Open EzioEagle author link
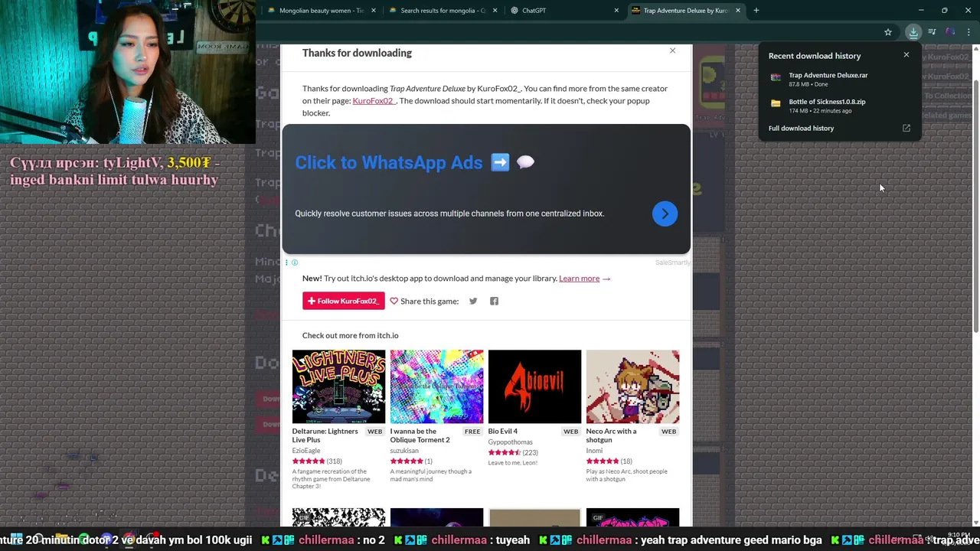 (x=307, y=451)
